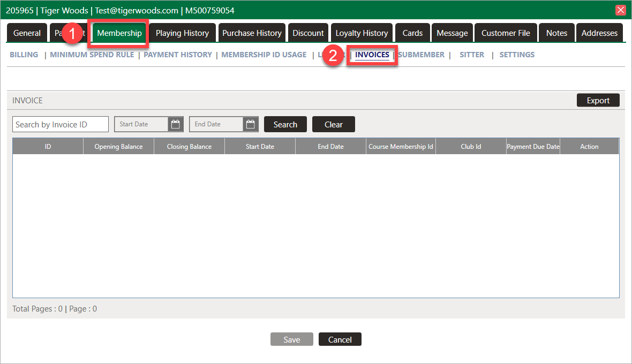Open the End Date calendar picker icon

[x=250, y=124]
